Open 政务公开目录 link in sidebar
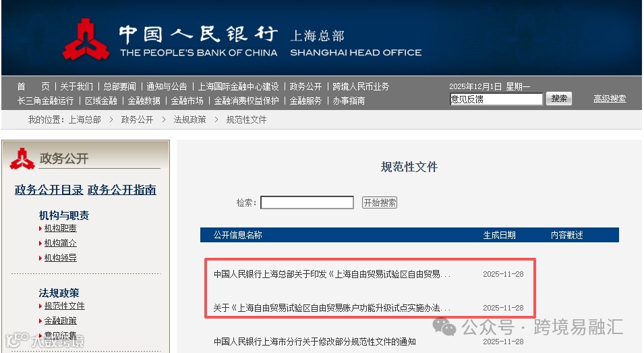Image resolution: width=644 pixels, height=353 pixels. click(x=49, y=190)
